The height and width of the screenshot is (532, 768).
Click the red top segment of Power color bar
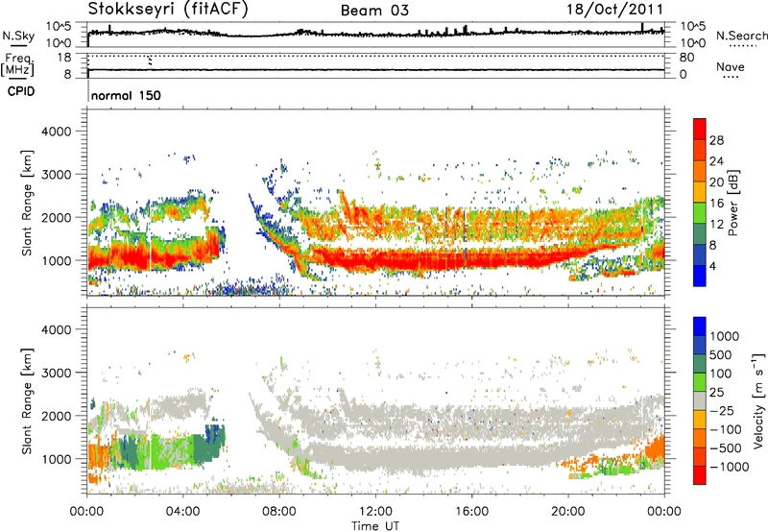click(x=700, y=129)
